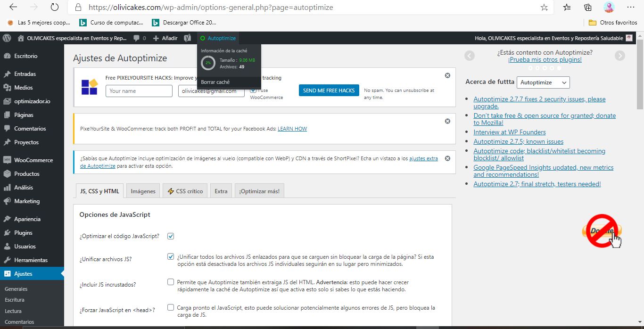
Task: Open the browser profile avatar
Action: (x=609, y=8)
